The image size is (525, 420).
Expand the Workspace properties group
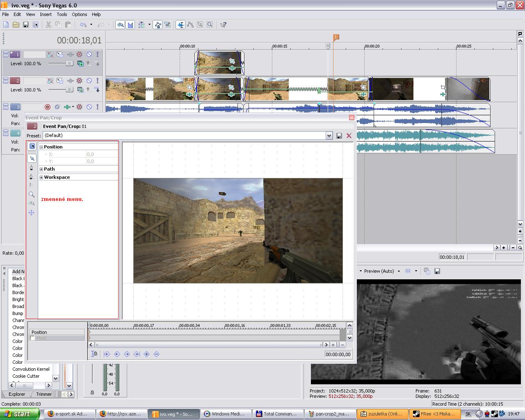click(41, 177)
